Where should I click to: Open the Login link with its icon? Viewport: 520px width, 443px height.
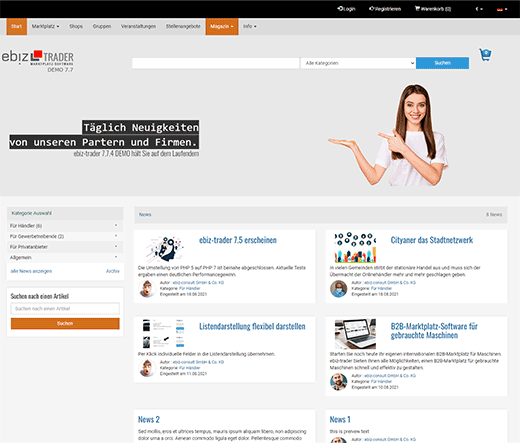[346, 9]
